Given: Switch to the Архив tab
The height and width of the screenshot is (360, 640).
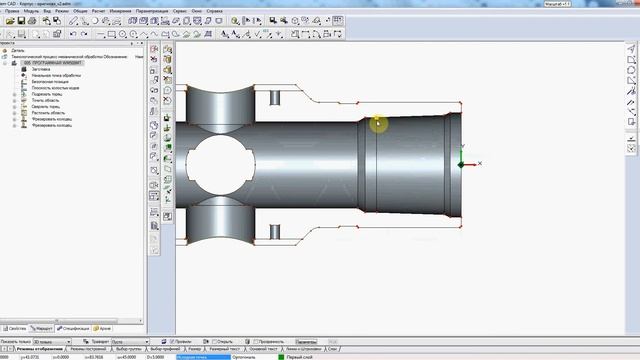Looking at the screenshot, I should pos(102,328).
